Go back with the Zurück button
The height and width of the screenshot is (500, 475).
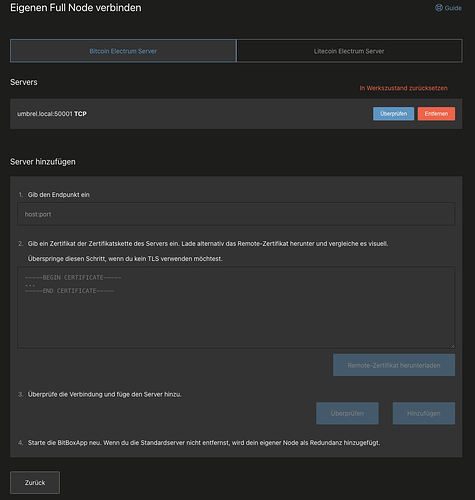tap(35, 482)
